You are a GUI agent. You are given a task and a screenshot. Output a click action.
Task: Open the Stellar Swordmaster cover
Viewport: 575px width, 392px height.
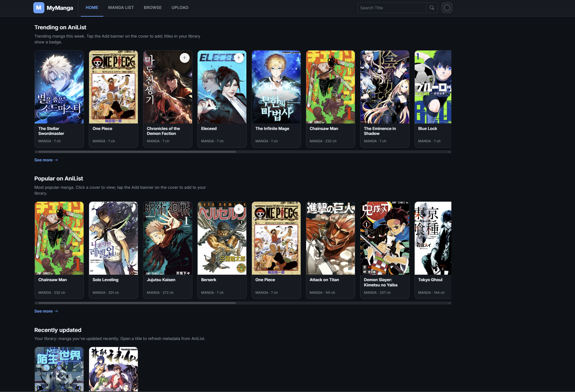click(59, 87)
